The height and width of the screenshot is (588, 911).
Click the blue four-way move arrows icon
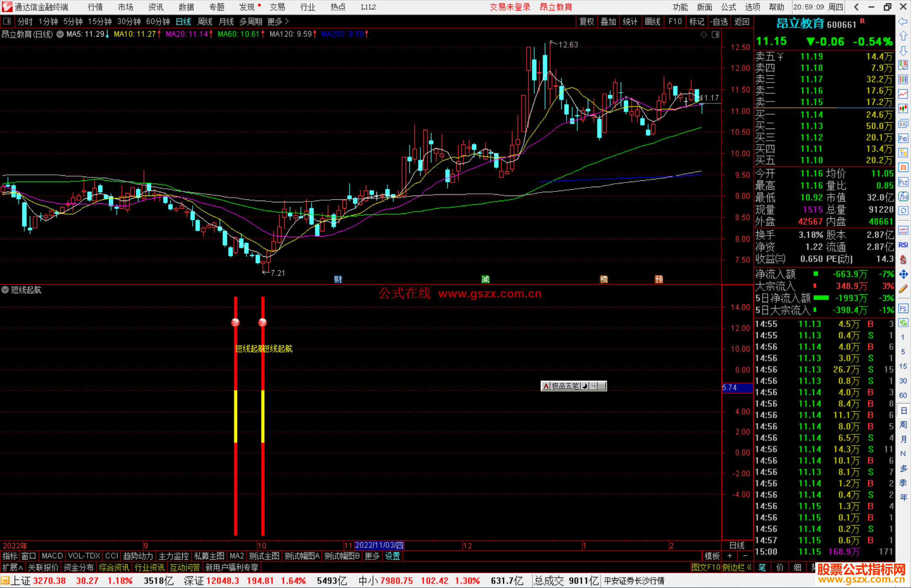pyautogui.click(x=903, y=274)
